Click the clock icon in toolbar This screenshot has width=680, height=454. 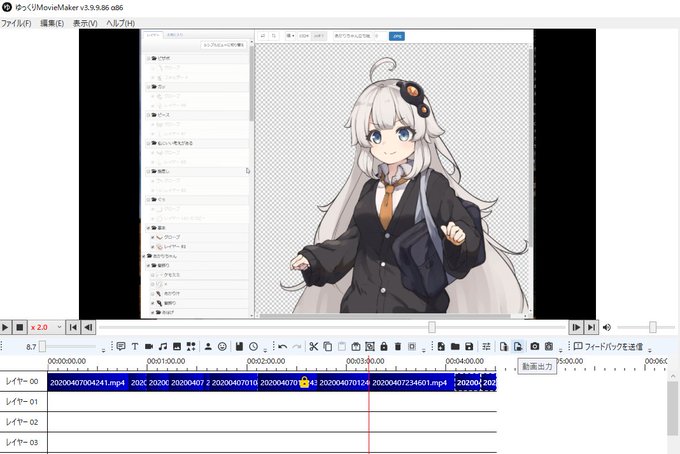click(253, 346)
